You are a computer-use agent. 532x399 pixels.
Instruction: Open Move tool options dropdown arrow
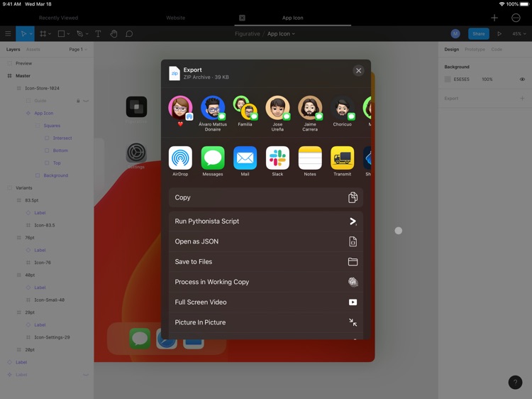[x=31, y=34]
